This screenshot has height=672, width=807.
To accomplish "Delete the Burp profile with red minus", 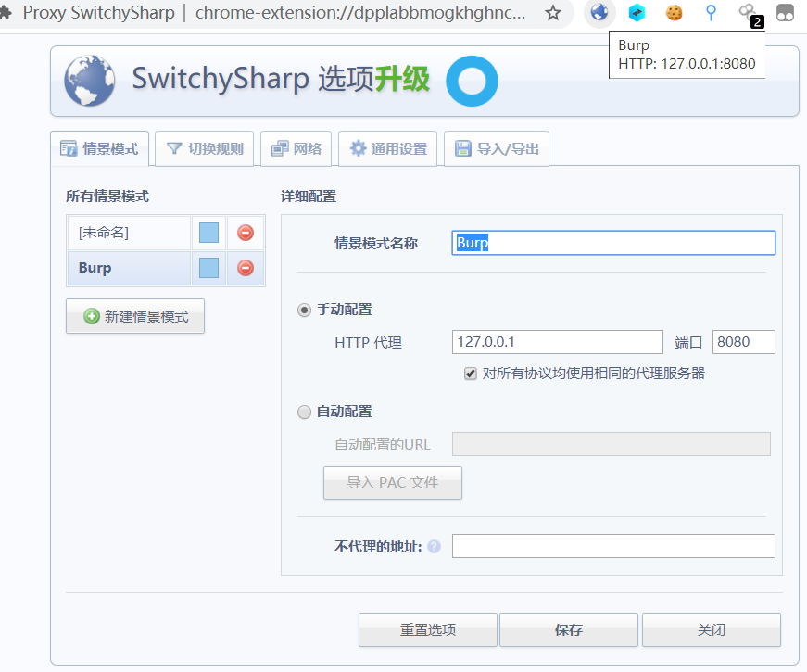I will pyautogui.click(x=246, y=268).
